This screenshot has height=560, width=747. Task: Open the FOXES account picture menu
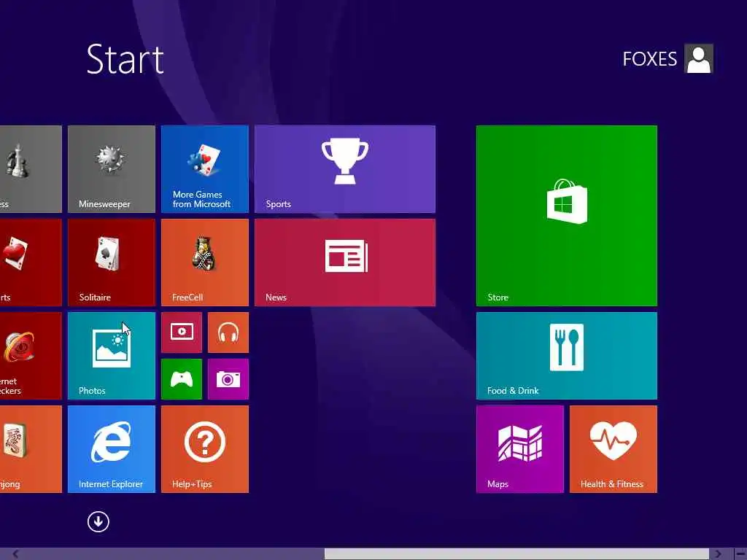[699, 58]
